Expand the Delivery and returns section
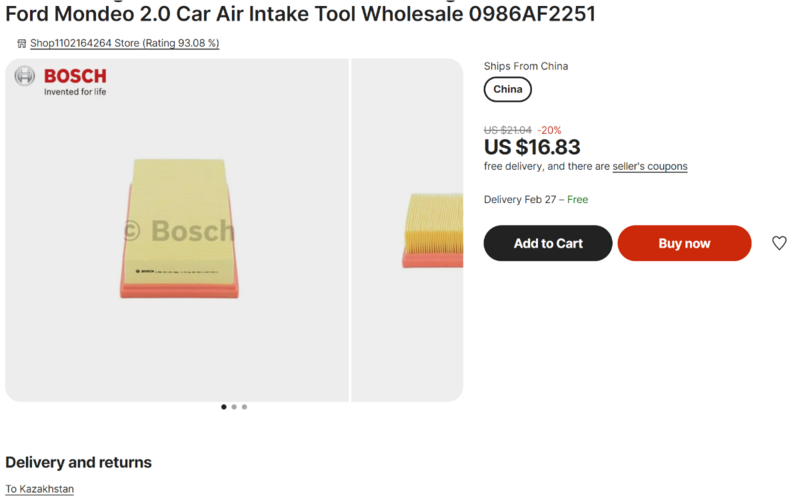The image size is (800, 498). point(79,462)
